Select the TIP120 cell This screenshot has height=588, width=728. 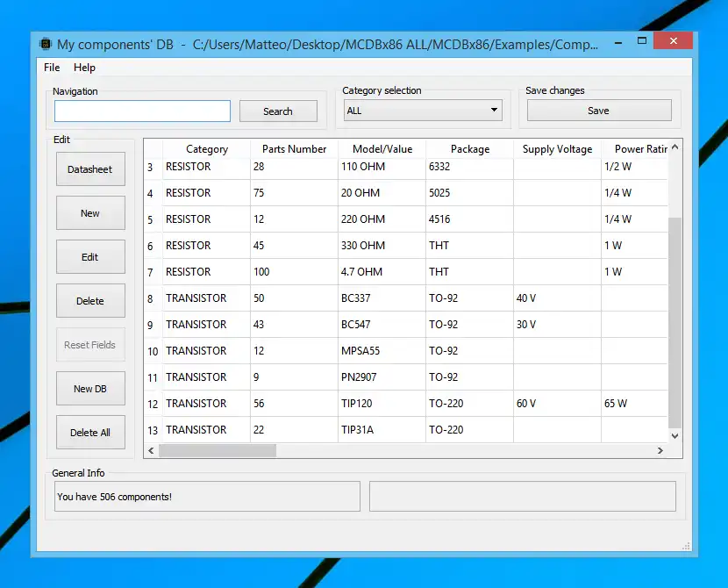[x=382, y=404]
